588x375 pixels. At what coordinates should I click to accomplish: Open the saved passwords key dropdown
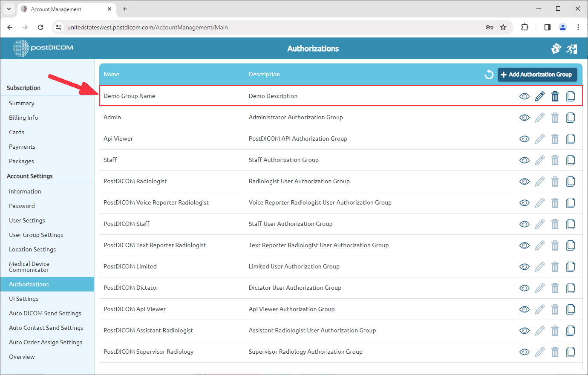[490, 27]
